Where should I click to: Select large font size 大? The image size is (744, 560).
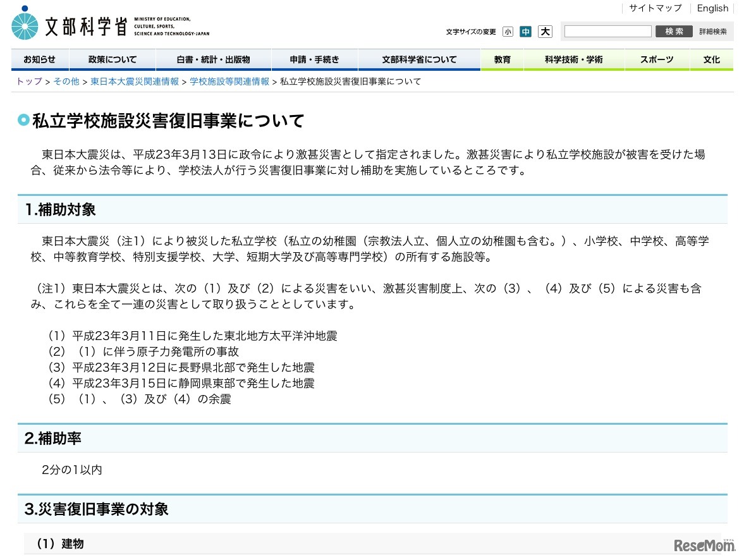[x=544, y=30]
